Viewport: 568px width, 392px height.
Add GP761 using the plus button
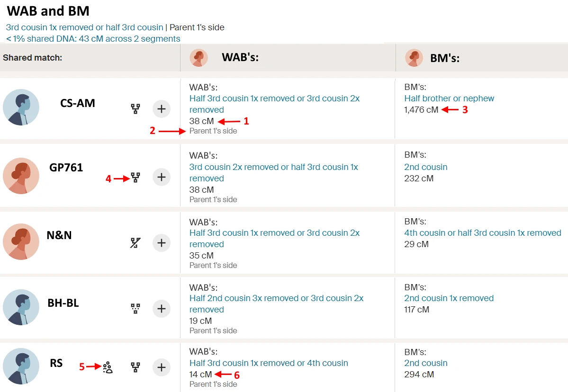(x=162, y=178)
